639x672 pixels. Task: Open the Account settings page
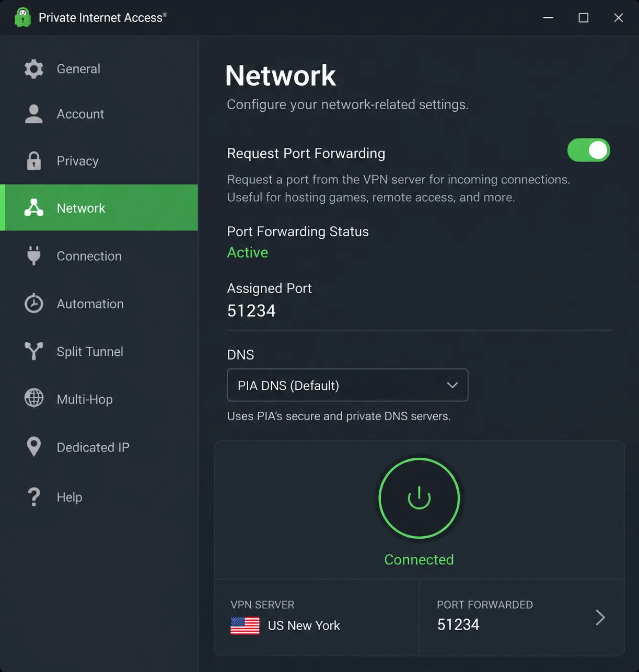[x=99, y=114]
